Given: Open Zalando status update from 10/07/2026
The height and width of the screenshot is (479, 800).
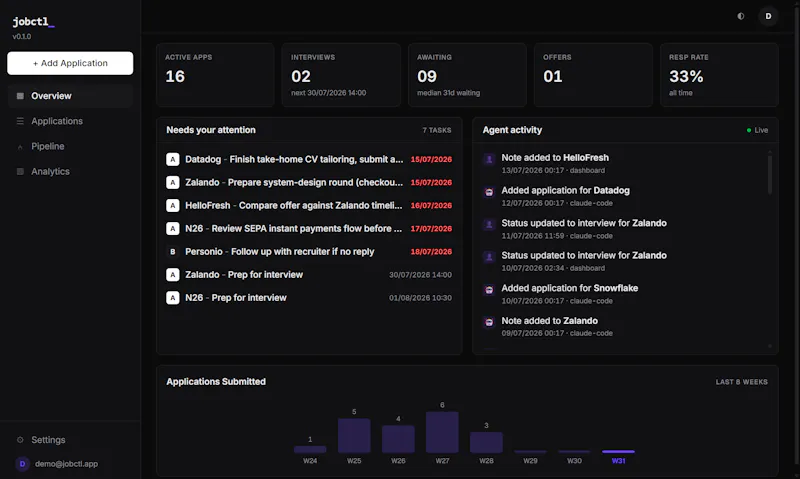Looking at the screenshot, I should coord(622,261).
